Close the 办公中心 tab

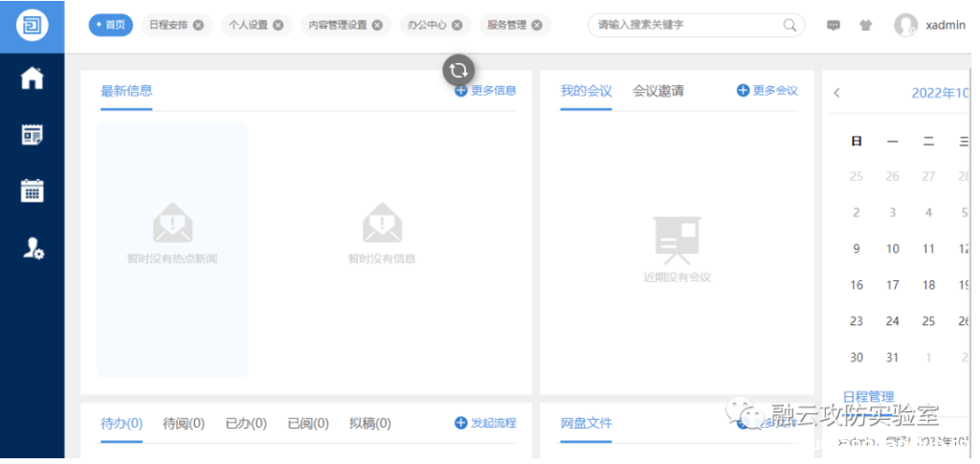(x=457, y=26)
